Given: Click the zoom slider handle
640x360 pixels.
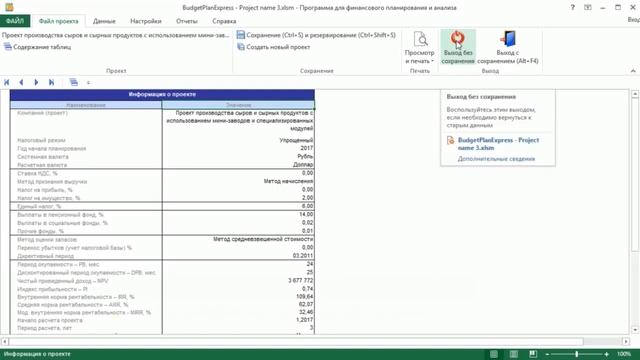Looking at the screenshot, I should pos(577,354).
